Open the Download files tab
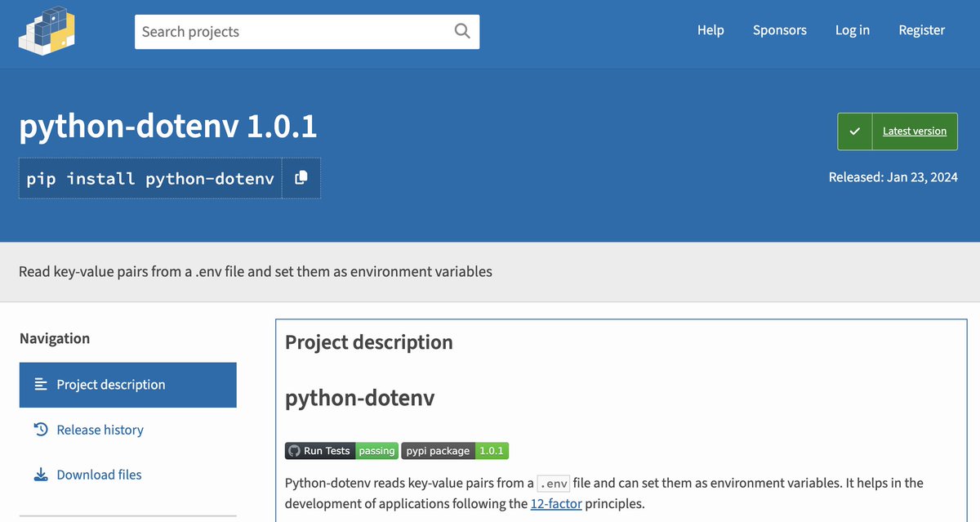The image size is (980, 522). tap(128, 475)
